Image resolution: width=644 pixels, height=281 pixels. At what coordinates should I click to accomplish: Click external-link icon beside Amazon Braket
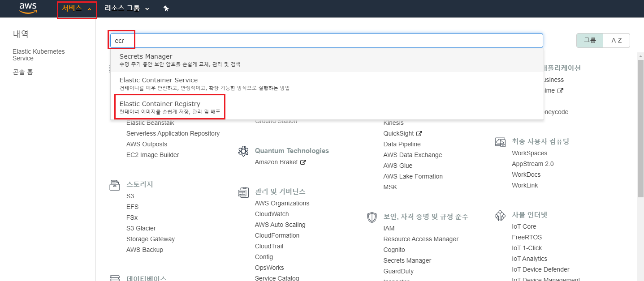point(303,162)
